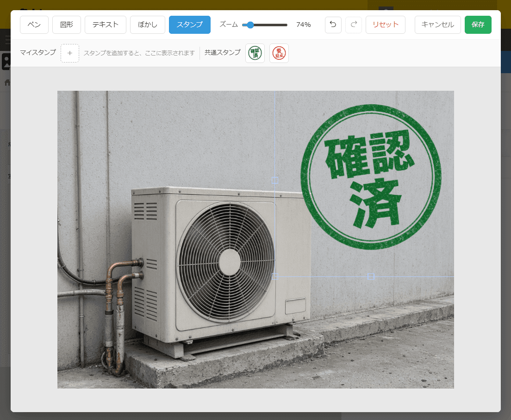This screenshot has height=420, width=511.
Task: Click the redo arrow icon
Action: tap(354, 25)
